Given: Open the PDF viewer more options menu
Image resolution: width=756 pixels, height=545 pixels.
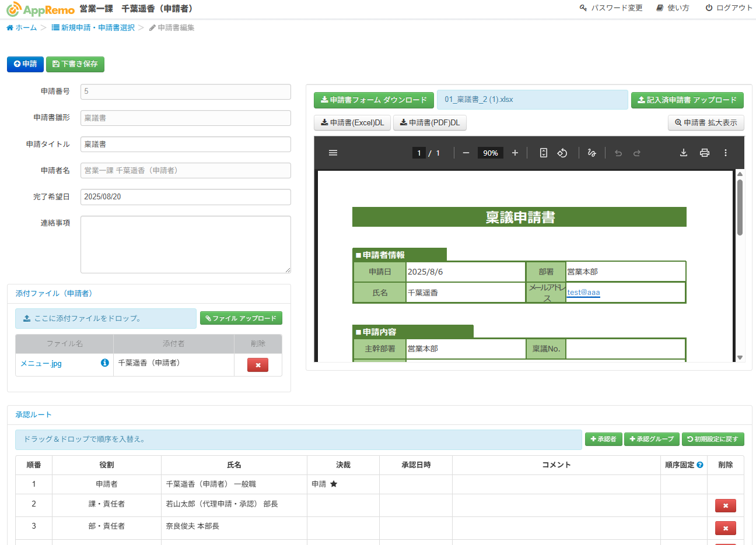Looking at the screenshot, I should point(726,153).
